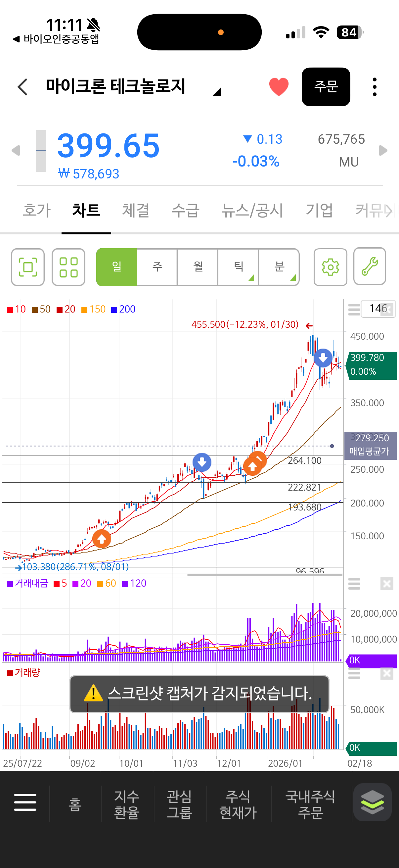Tap the 거래대금 60 legend swatch
The image size is (399, 868).
pyautogui.click(x=100, y=584)
